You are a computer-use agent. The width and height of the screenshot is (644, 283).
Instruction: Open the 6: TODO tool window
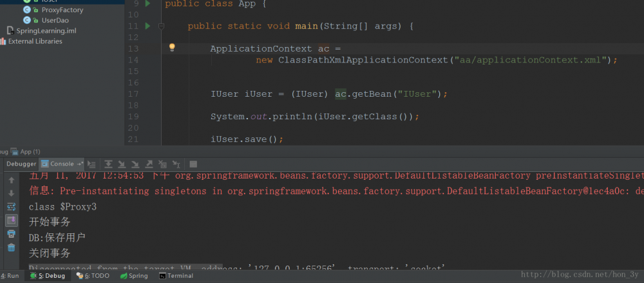tap(93, 276)
